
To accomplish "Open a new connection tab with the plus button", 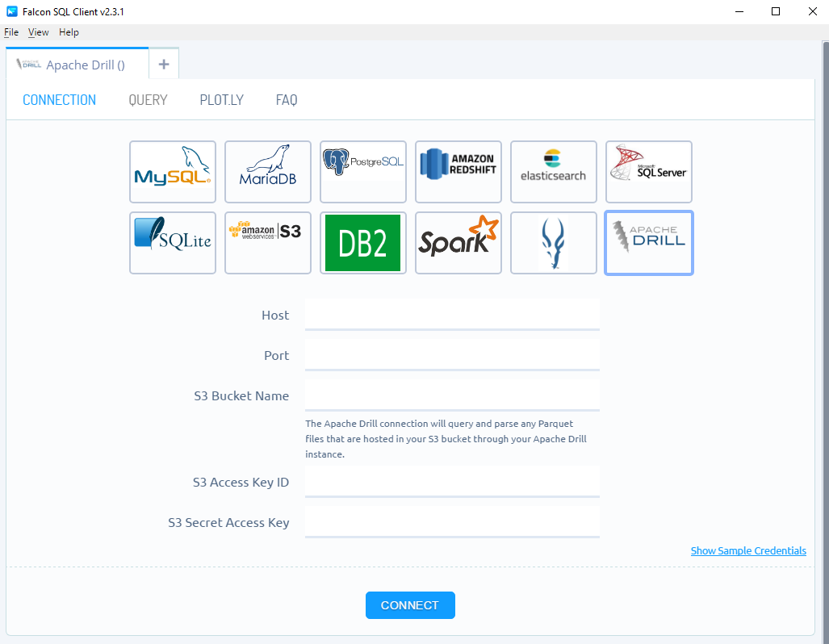I will (163, 63).
